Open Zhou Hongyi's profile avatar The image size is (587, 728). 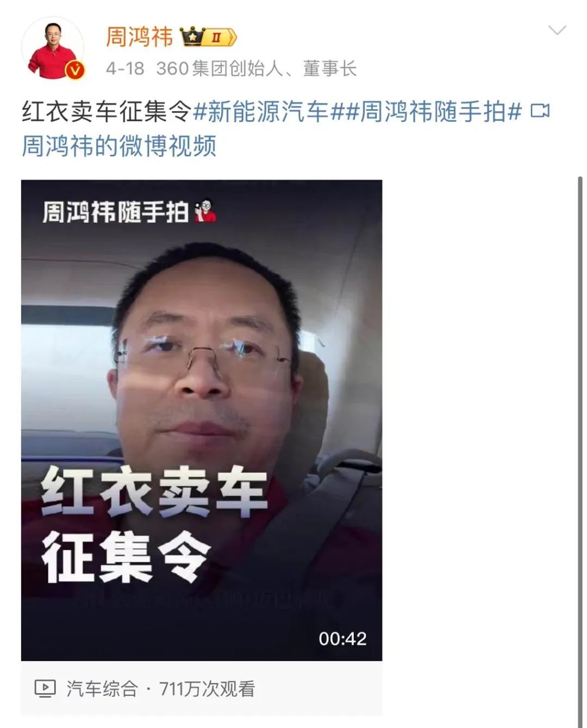point(53,48)
